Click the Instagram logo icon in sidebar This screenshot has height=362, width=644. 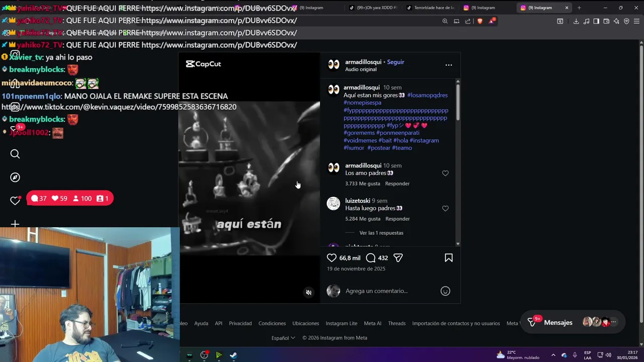click(15, 55)
